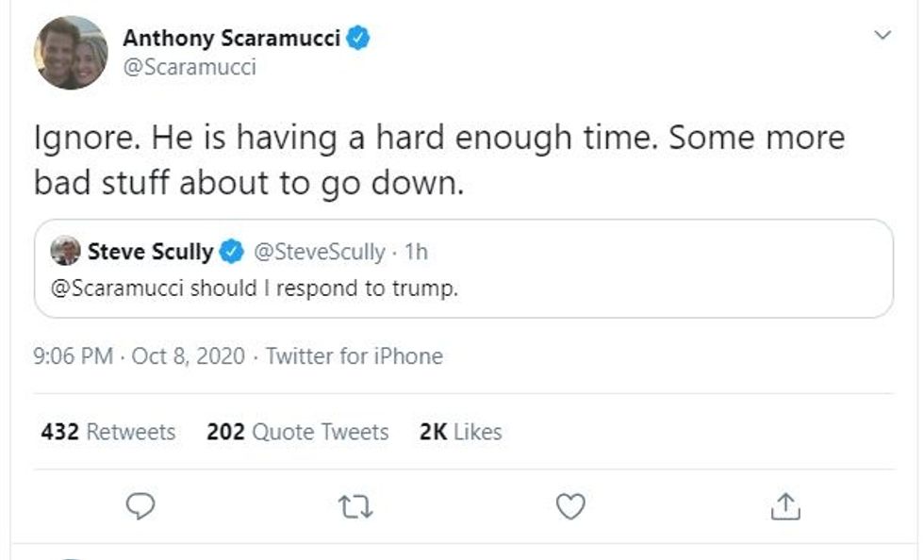Click the Twitter for iPhone source link
The width and height of the screenshot is (924, 560).
tap(354, 356)
